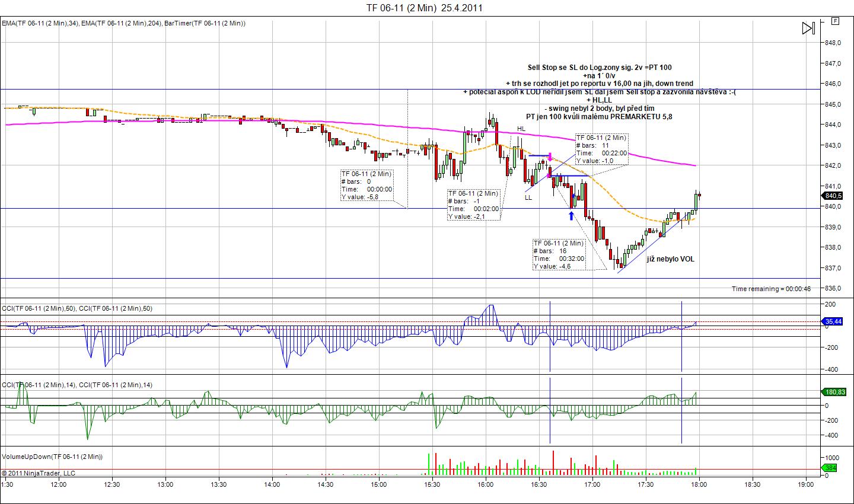This screenshot has width=854, height=504.
Task: Click the 12:00 time axis label
Action: click(x=59, y=484)
